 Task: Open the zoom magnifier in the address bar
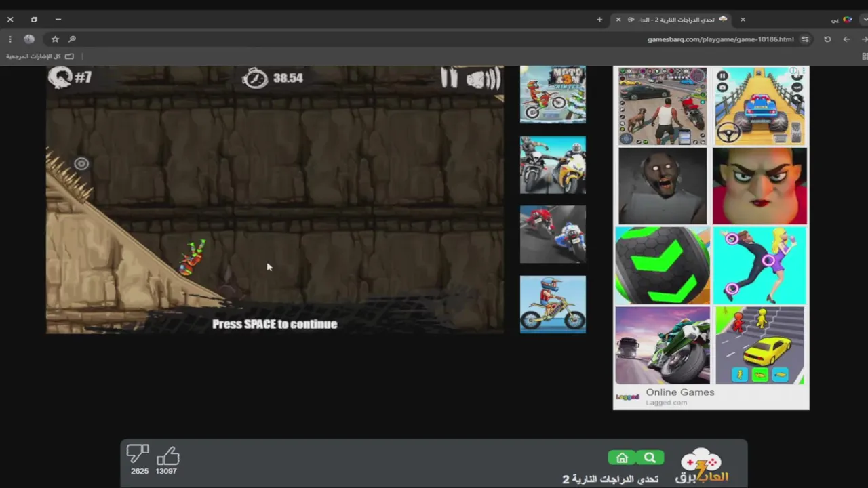(72, 39)
